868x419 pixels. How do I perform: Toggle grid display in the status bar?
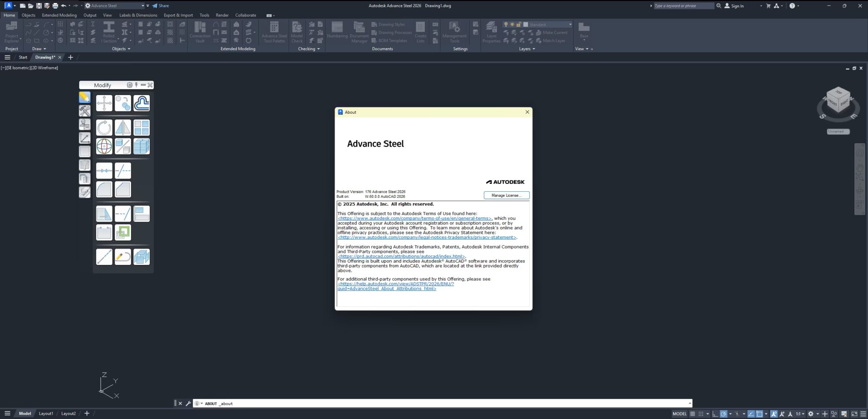[x=692, y=414]
